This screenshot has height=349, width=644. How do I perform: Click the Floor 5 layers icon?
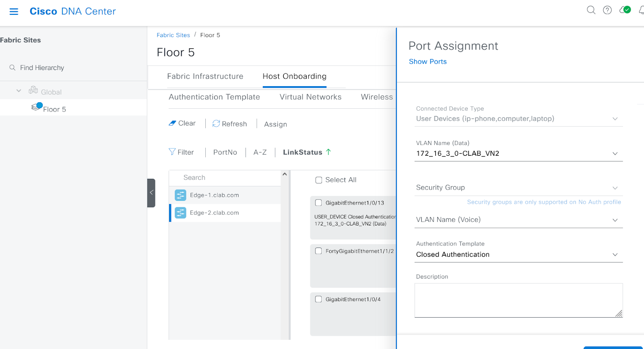(37, 107)
